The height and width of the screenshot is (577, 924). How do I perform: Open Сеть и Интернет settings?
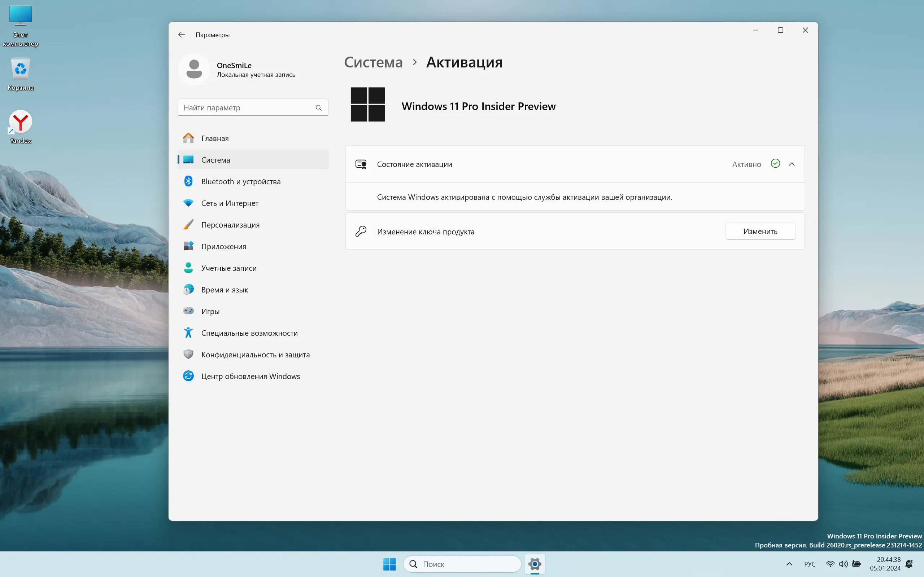(x=230, y=203)
